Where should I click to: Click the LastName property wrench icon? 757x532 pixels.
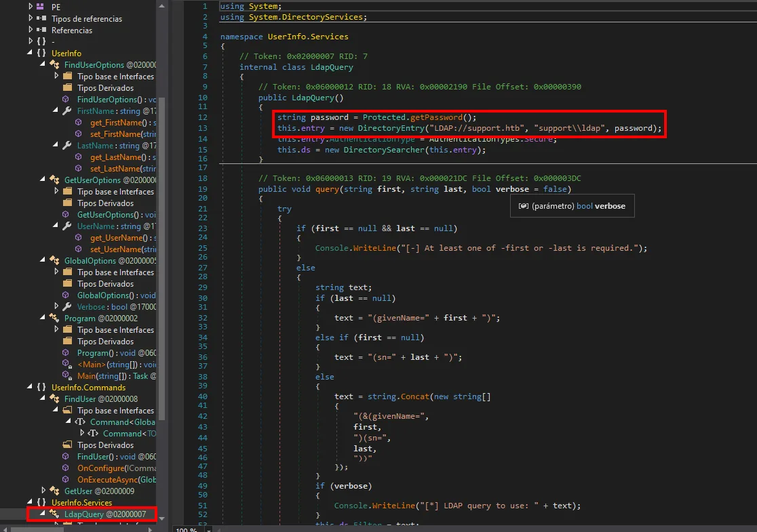click(x=67, y=145)
